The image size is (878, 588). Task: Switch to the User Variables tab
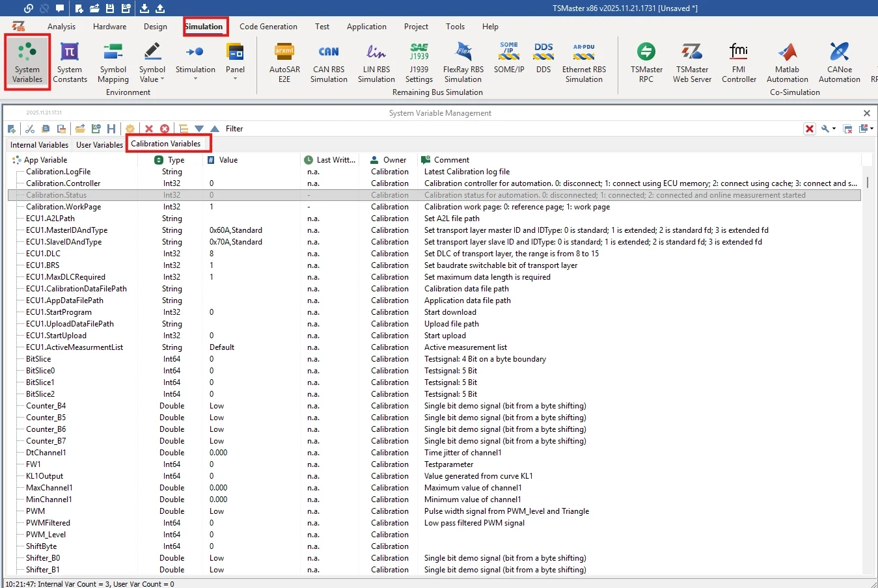pyautogui.click(x=100, y=145)
